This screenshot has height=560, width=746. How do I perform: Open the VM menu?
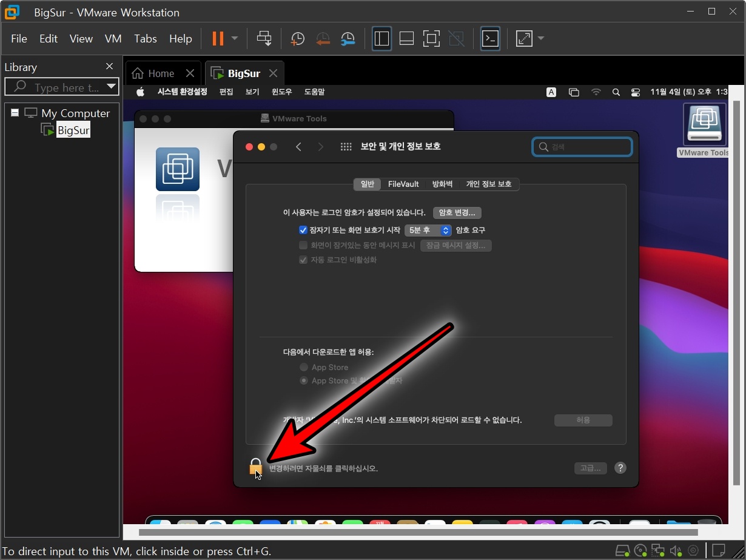[x=113, y=39]
